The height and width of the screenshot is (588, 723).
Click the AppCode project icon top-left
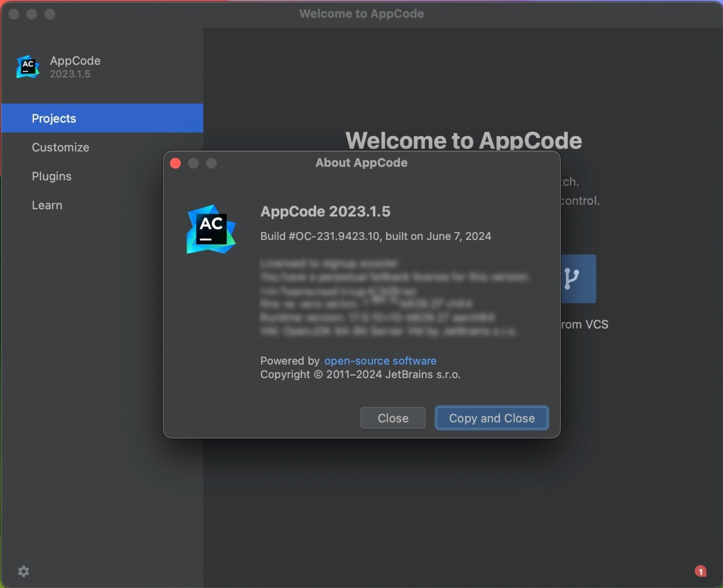click(28, 65)
